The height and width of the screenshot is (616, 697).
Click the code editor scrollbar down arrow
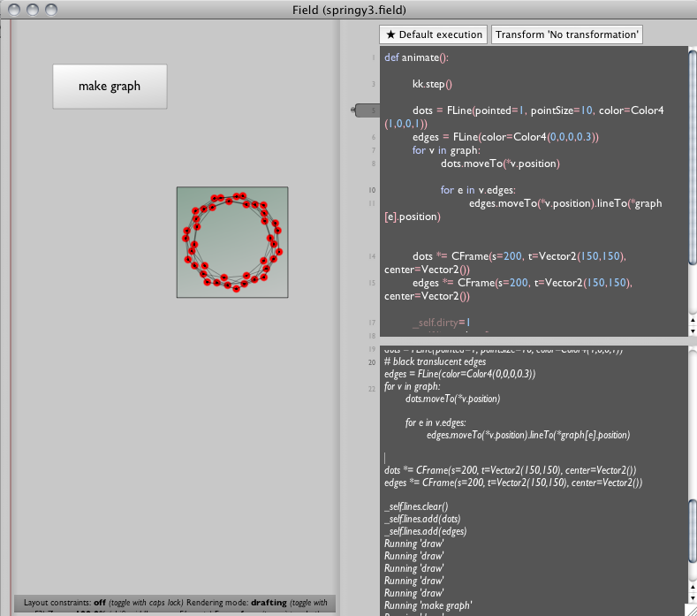pyautogui.click(x=692, y=332)
